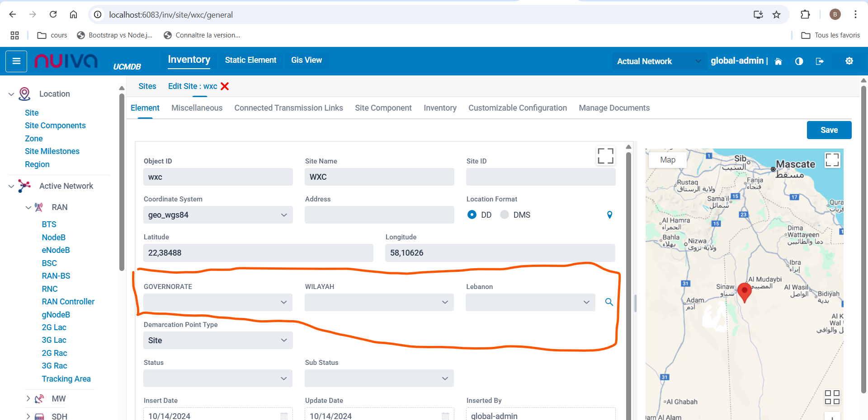The height and width of the screenshot is (420, 868).
Task: Click the home icon in header
Action: point(778,61)
